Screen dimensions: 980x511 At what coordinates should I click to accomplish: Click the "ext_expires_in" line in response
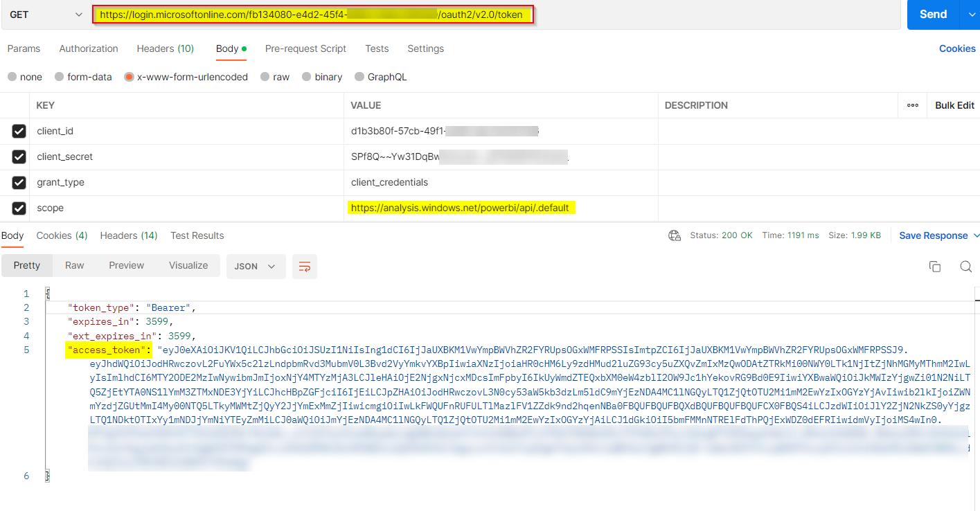(132, 336)
